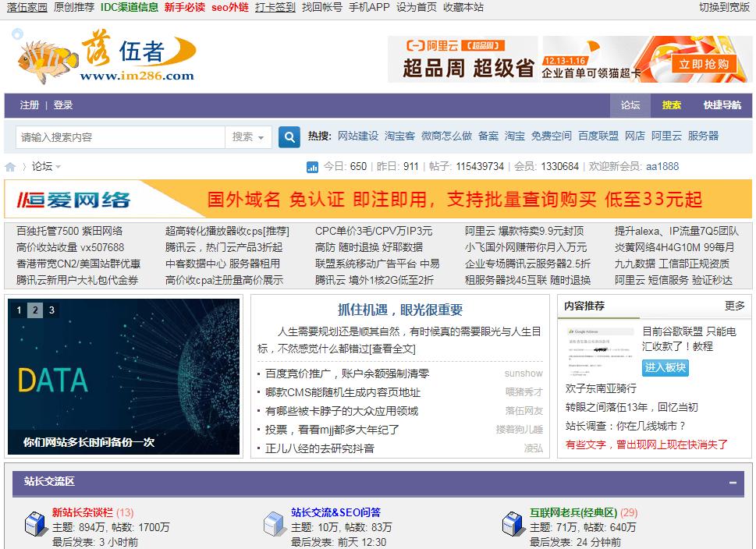This screenshot has width=756, height=549.
Task: Open red link 有些文字，曾出现网上现在快消失了
Action: (647, 445)
